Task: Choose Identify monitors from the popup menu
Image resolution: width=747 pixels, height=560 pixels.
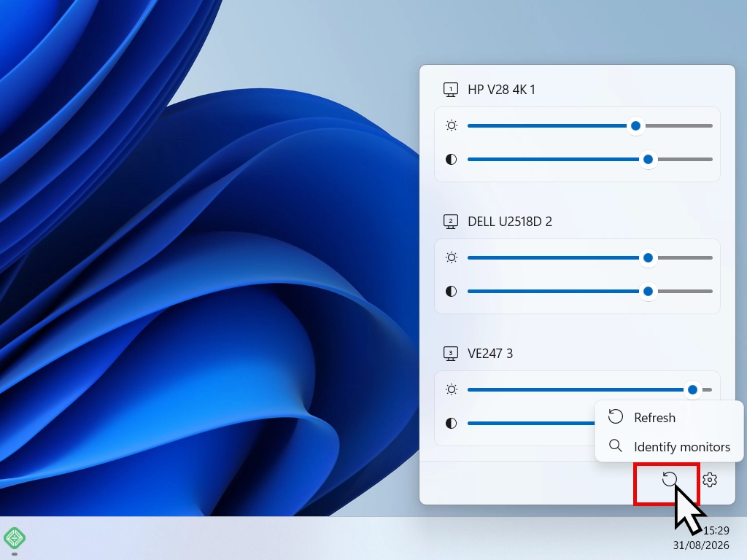Action: coord(669,447)
